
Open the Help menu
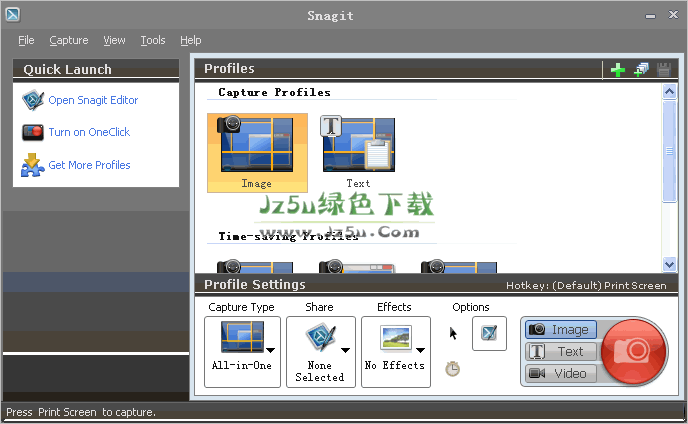click(x=190, y=40)
